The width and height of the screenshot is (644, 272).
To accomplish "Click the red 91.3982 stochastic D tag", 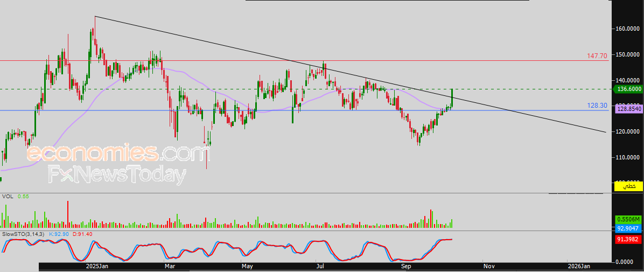I will (x=628, y=239).
